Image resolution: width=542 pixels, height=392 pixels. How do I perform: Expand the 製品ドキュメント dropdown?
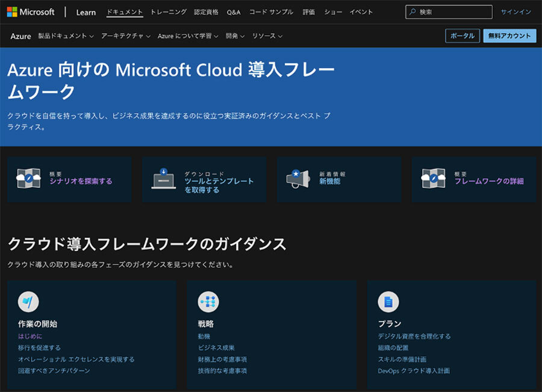coord(66,36)
